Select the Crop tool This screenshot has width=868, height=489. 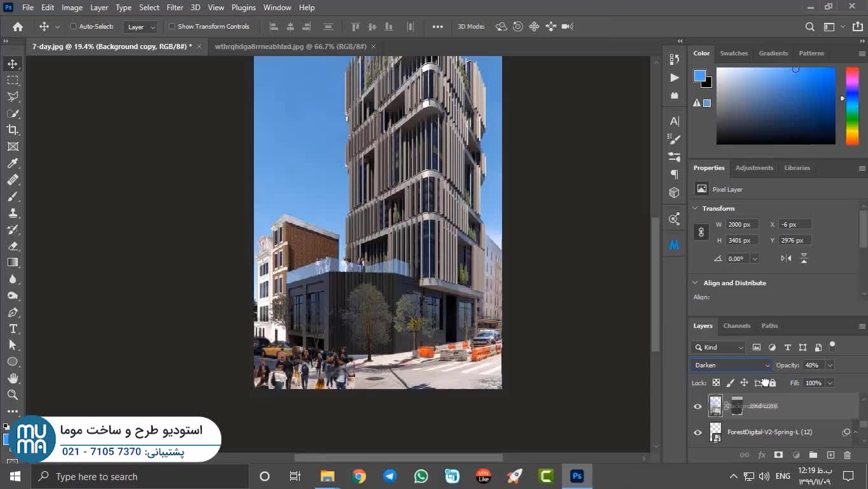[x=13, y=130]
